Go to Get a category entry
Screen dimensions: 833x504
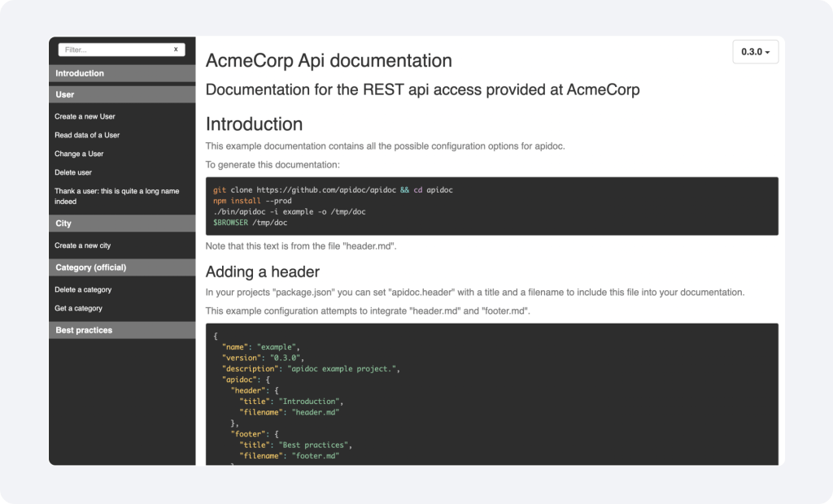point(79,308)
